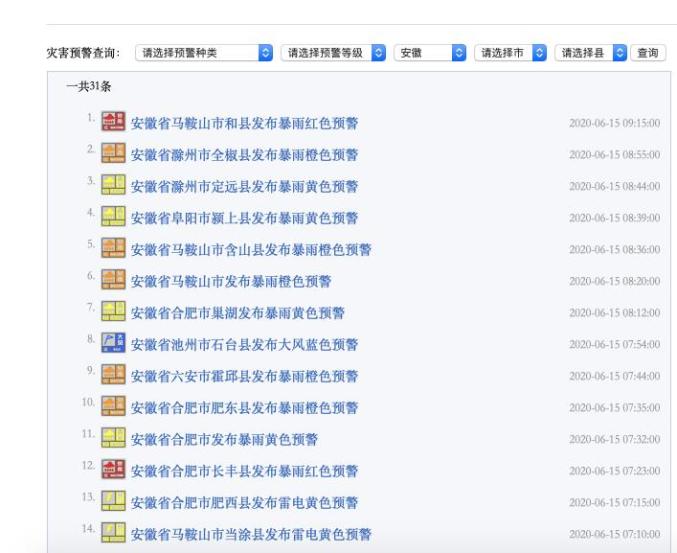Click yellow lightning icon for 当涂县 warning
This screenshot has height=553, width=677.
click(x=113, y=533)
